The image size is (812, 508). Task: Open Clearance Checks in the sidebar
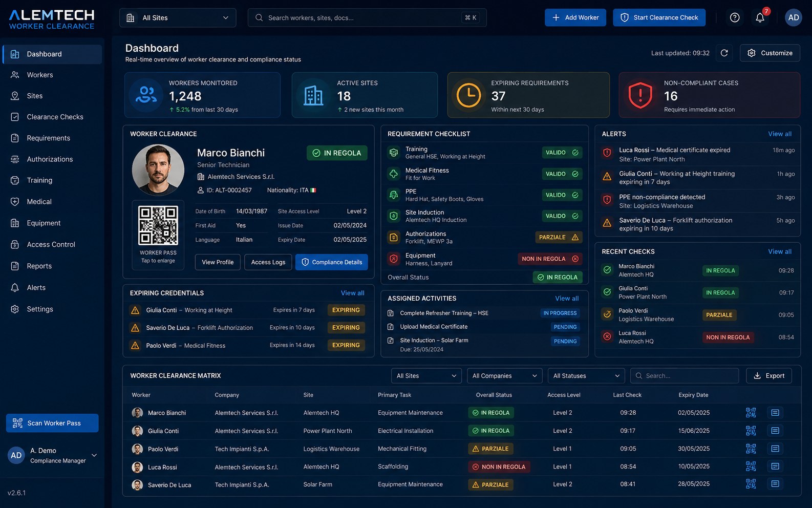[52, 117]
